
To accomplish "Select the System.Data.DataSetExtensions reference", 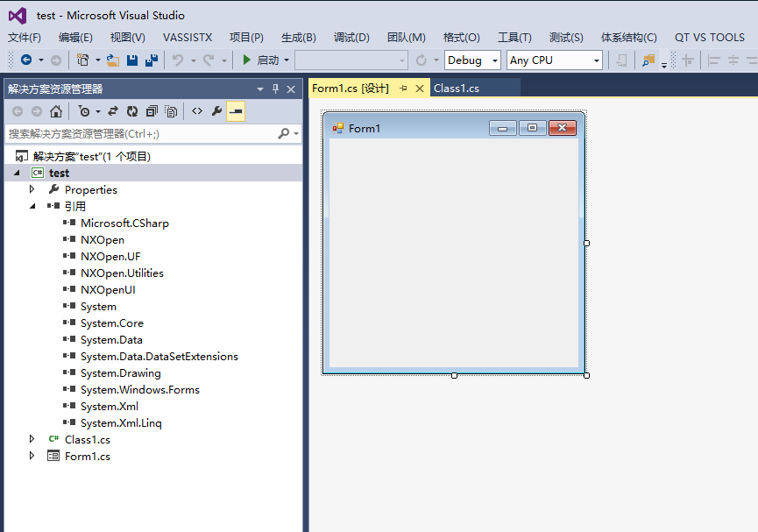I will tap(159, 357).
